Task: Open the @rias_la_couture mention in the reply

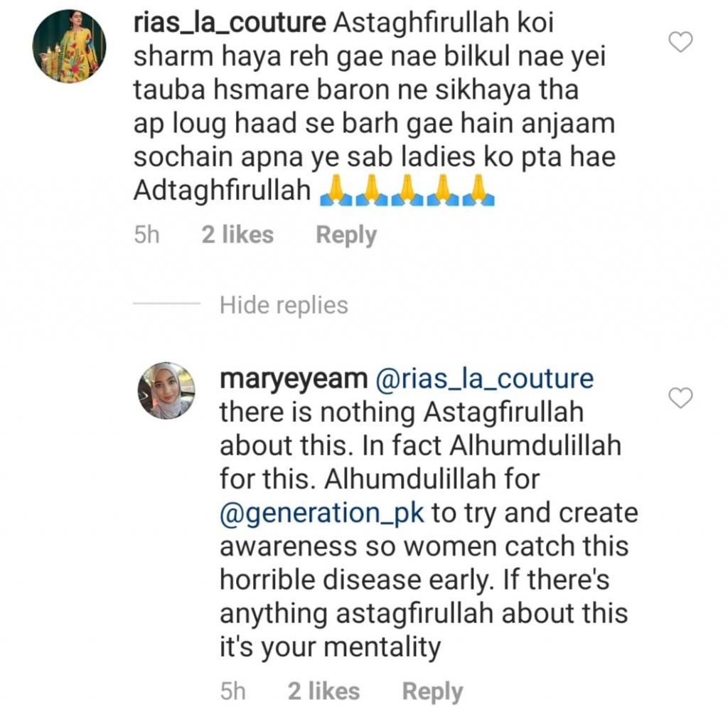Action: pos(484,379)
